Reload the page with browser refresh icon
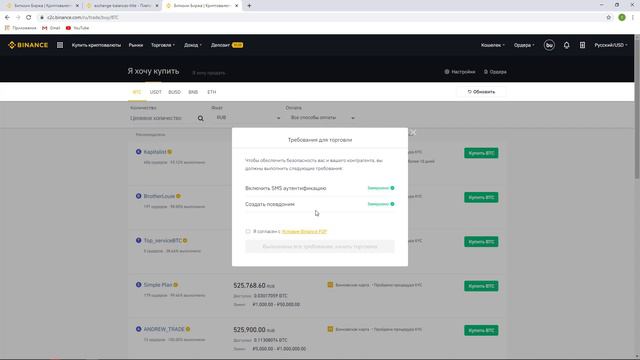 pyautogui.click(x=28, y=18)
